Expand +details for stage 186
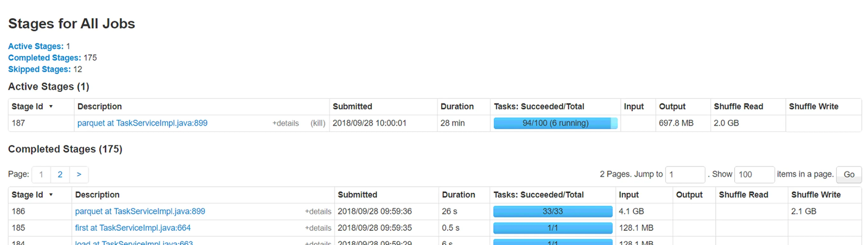 point(318,211)
